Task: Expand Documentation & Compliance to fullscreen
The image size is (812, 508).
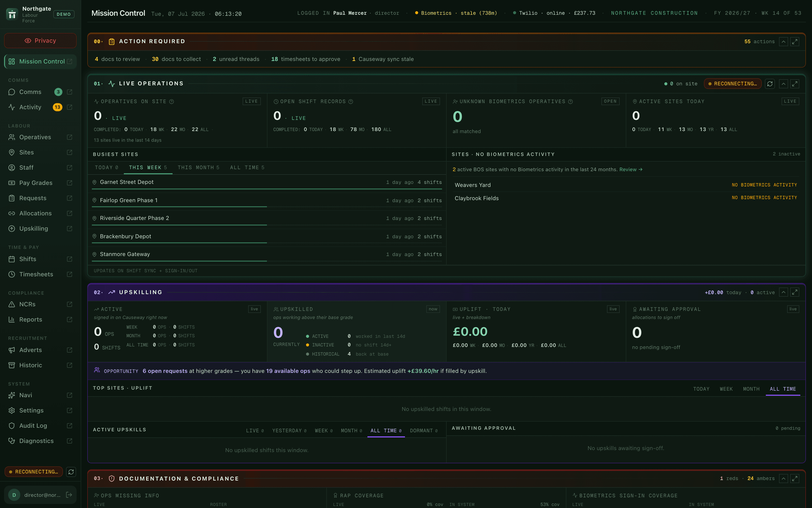Action: point(794,479)
